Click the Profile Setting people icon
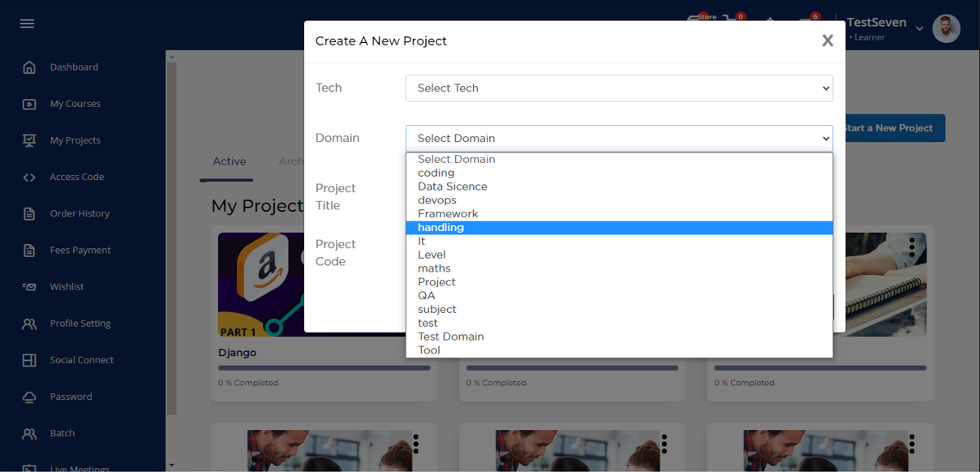980x472 pixels. coord(29,324)
